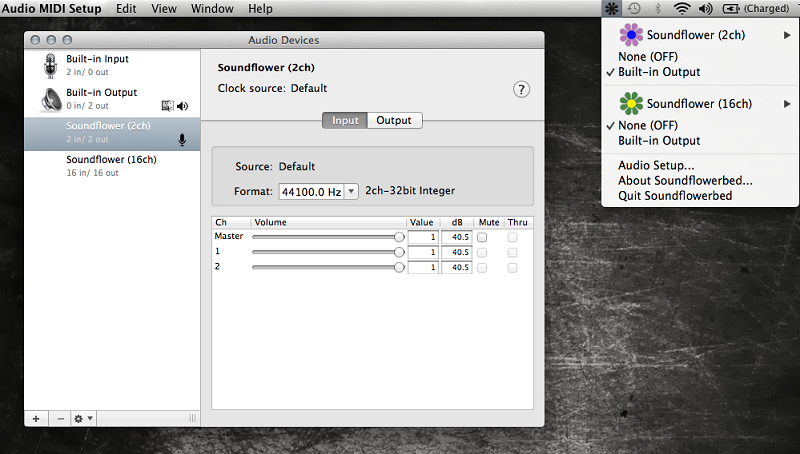Screen dimensions: 800x454
Task: Add a device with the plus button
Action: [36, 419]
